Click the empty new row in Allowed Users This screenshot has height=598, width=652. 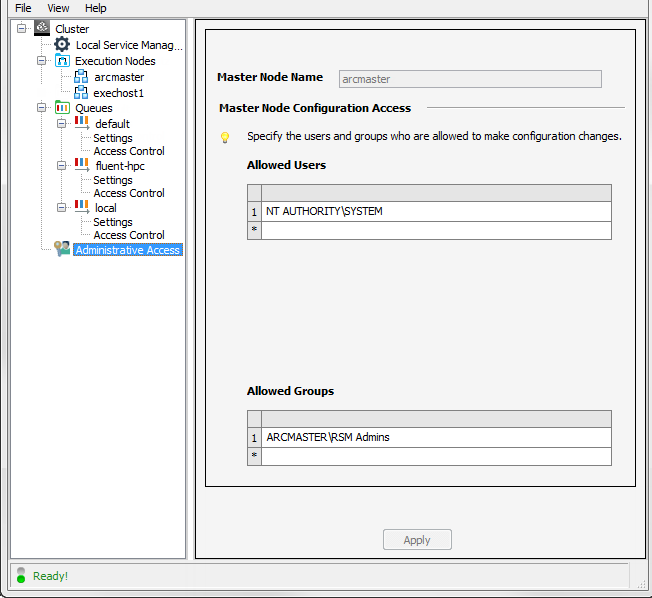(436, 230)
